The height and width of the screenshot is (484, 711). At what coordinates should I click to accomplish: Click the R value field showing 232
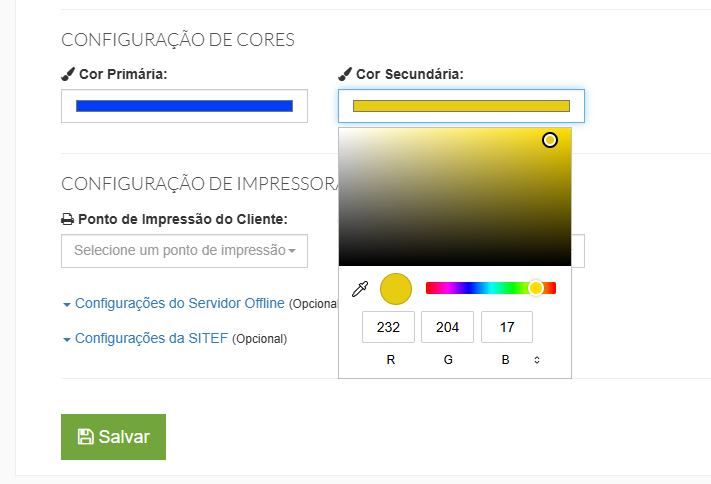(388, 327)
